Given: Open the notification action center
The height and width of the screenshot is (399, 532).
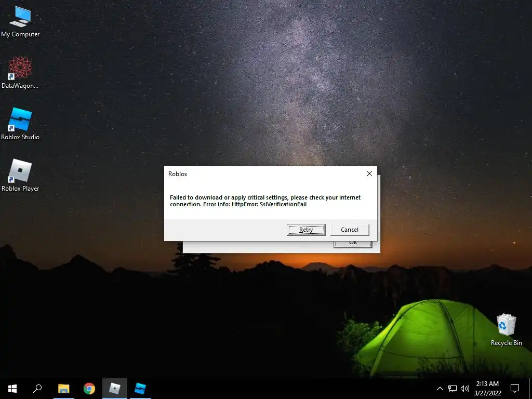Looking at the screenshot, I should 515,389.
